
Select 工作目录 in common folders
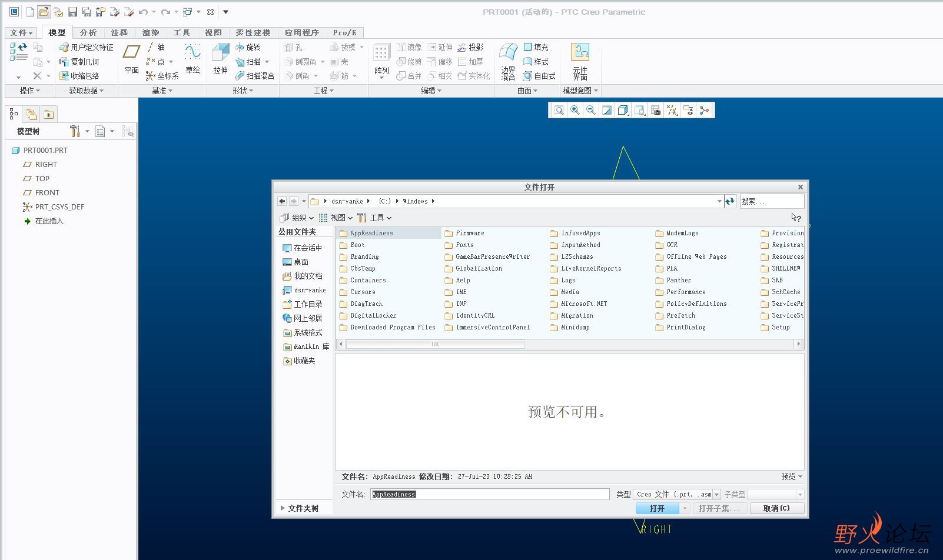pos(303,304)
